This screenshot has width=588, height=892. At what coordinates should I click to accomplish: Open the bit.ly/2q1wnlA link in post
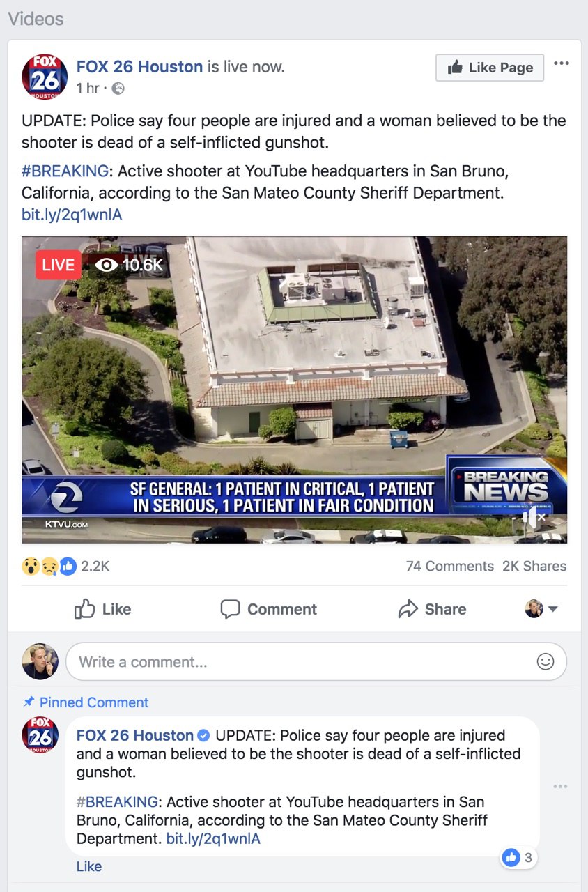point(72,215)
